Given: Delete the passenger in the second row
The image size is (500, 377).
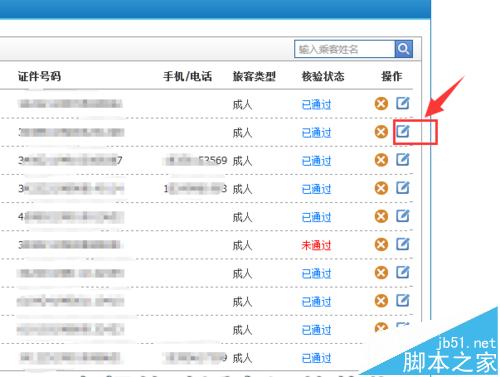Looking at the screenshot, I should [381, 132].
